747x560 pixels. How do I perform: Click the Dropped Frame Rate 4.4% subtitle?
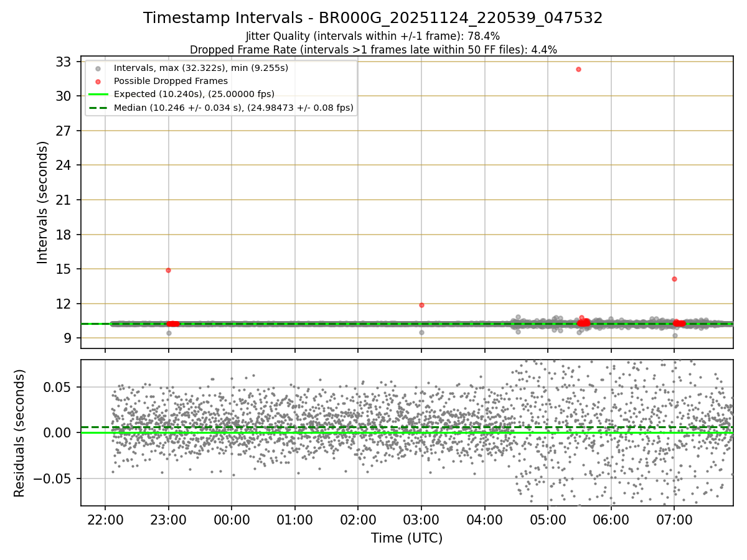coord(373,49)
